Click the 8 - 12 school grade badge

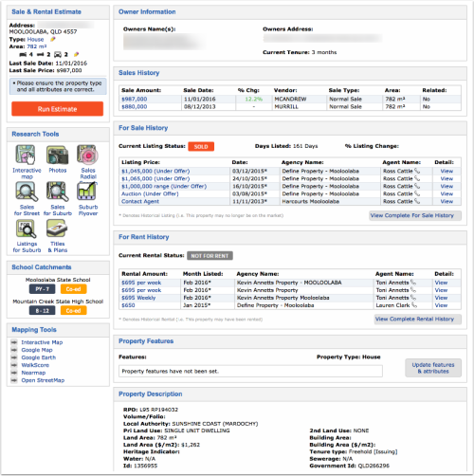(x=42, y=311)
